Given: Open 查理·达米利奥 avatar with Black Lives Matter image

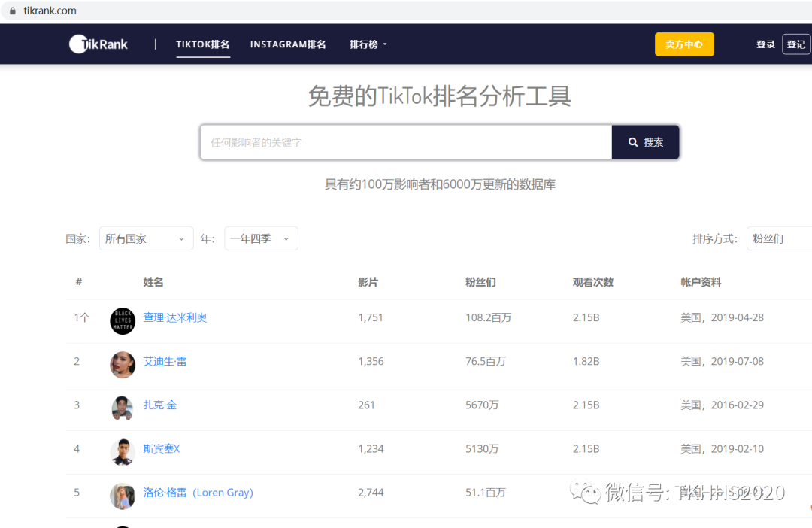Looking at the screenshot, I should tap(123, 321).
